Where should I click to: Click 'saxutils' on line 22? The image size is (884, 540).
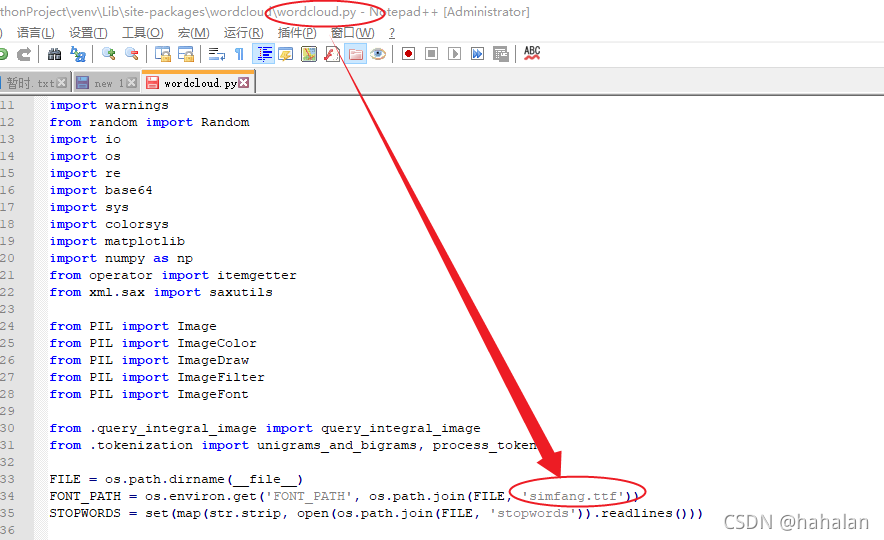pos(241,293)
